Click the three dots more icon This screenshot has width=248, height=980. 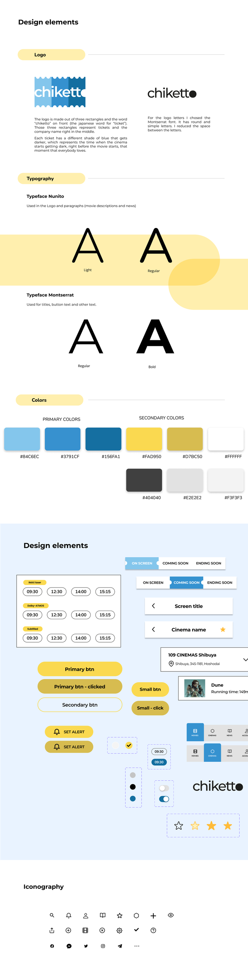(137, 946)
